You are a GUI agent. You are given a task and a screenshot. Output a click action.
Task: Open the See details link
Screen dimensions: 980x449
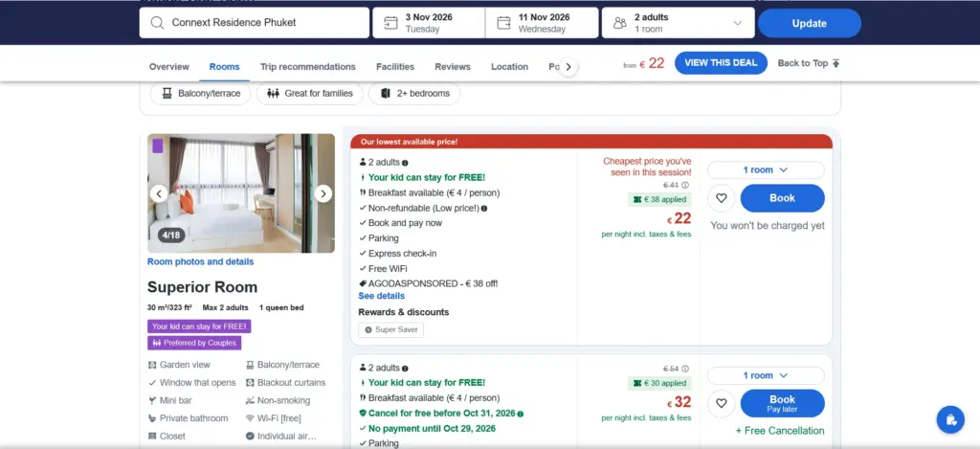[x=381, y=296]
